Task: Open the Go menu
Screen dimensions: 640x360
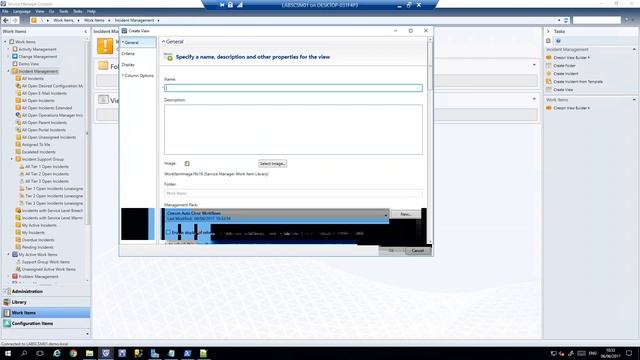Action: pos(51,11)
